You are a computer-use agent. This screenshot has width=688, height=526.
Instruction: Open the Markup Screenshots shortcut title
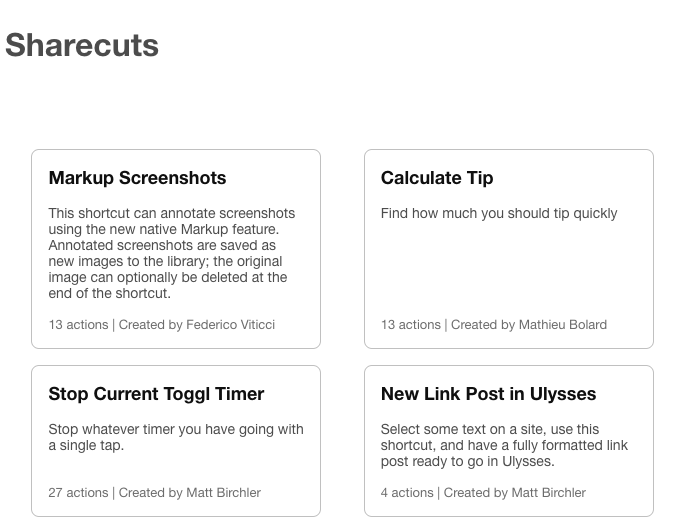(137, 178)
